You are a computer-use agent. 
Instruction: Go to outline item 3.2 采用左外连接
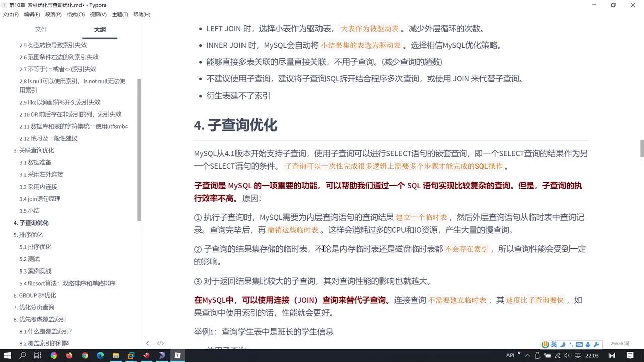tap(41, 174)
